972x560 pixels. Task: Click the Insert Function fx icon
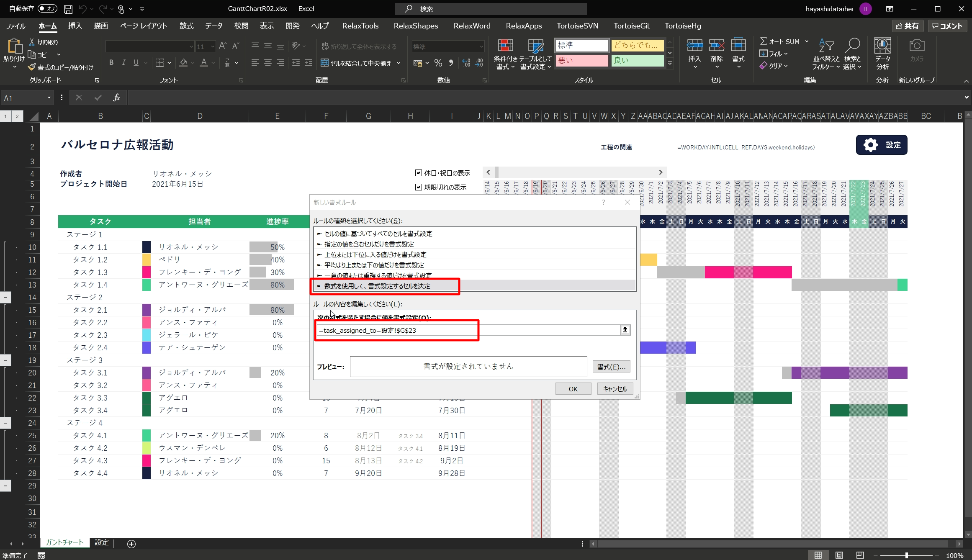click(116, 98)
